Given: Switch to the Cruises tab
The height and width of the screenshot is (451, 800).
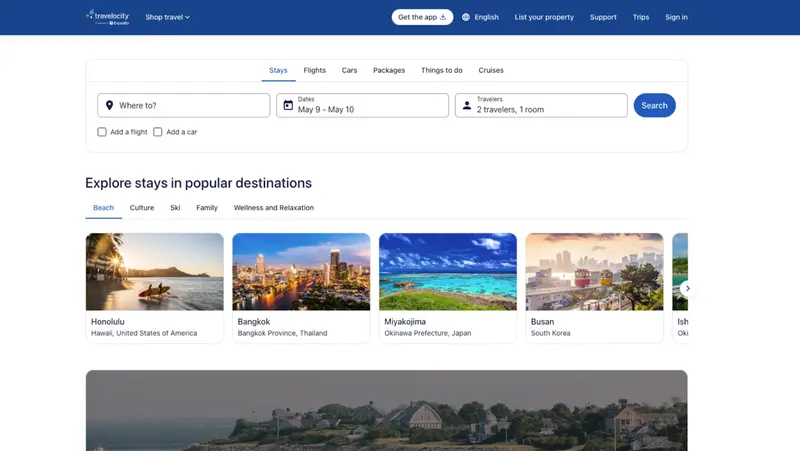Looking at the screenshot, I should pyautogui.click(x=491, y=70).
